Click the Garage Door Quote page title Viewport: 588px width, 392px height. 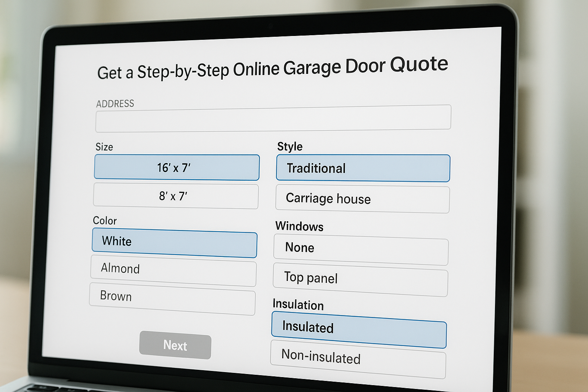click(272, 69)
